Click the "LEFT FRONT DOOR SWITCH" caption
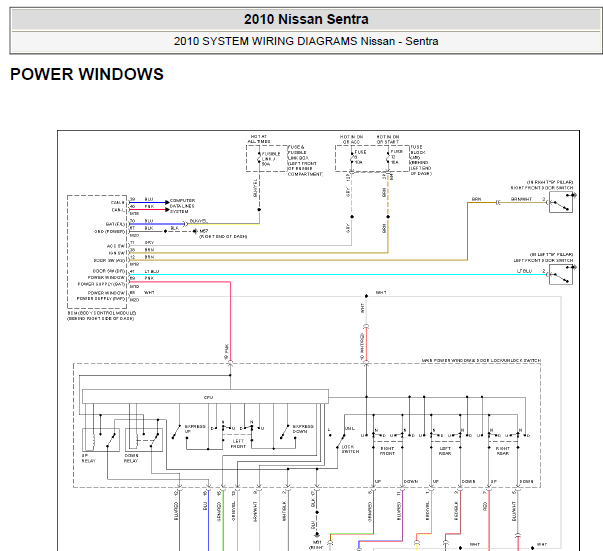This screenshot has height=551, width=603. tap(543, 260)
